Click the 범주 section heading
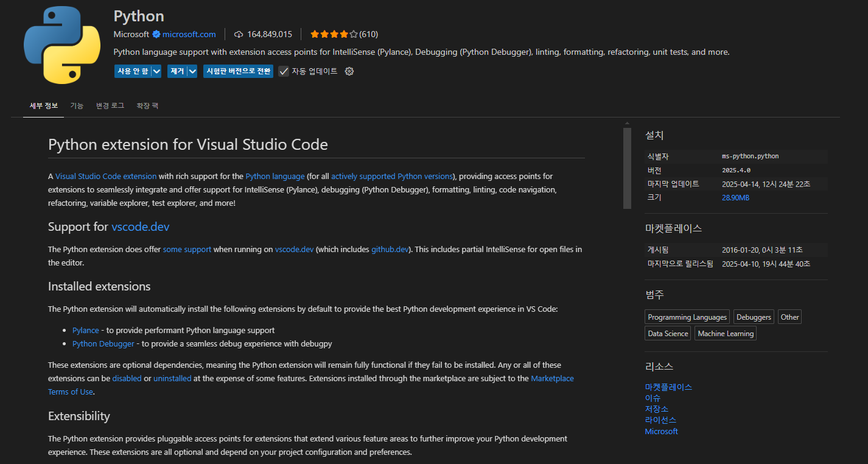This screenshot has width=868, height=464. pyautogui.click(x=654, y=295)
